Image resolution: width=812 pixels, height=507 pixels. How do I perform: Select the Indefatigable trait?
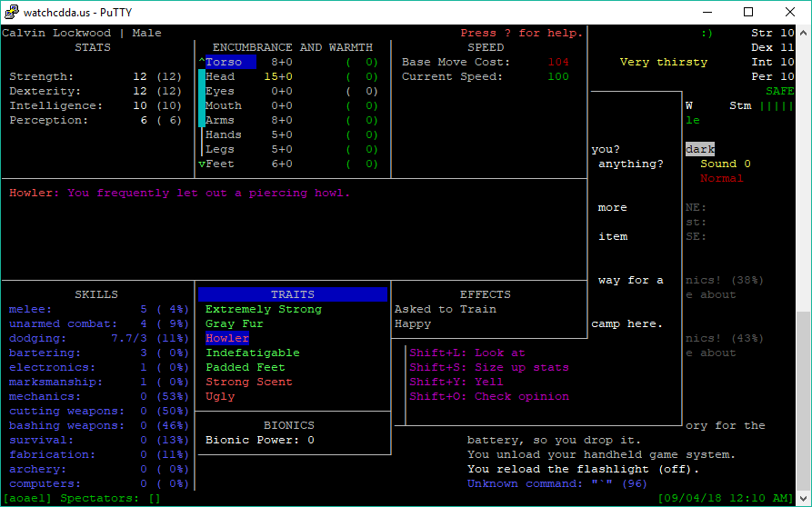253,353
